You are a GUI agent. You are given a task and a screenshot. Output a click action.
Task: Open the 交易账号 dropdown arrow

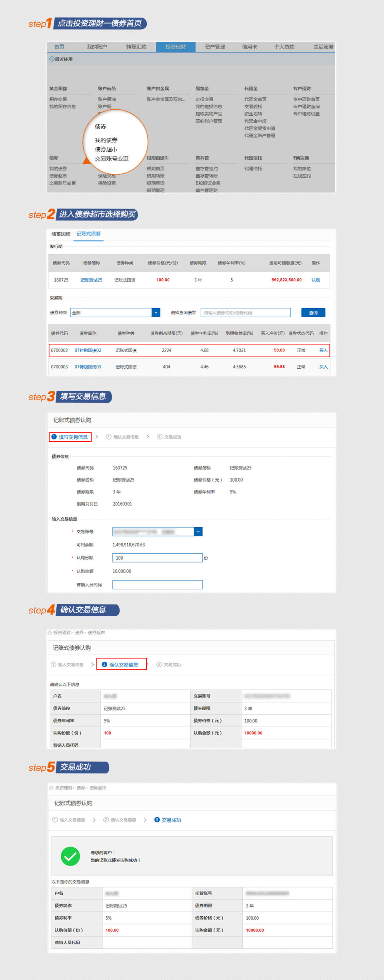[198, 532]
